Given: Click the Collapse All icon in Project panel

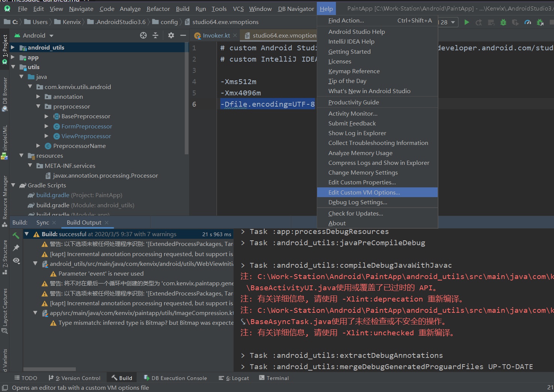Looking at the screenshot, I should 155,35.
